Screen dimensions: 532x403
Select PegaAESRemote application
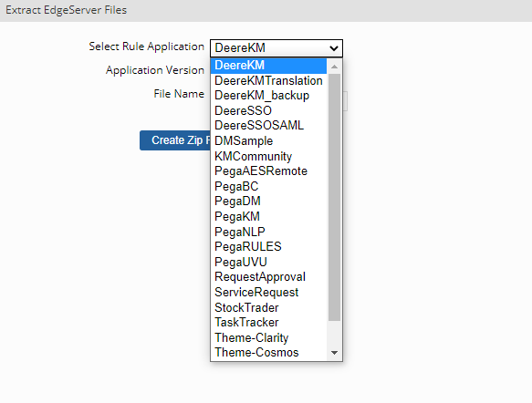pyautogui.click(x=268, y=171)
